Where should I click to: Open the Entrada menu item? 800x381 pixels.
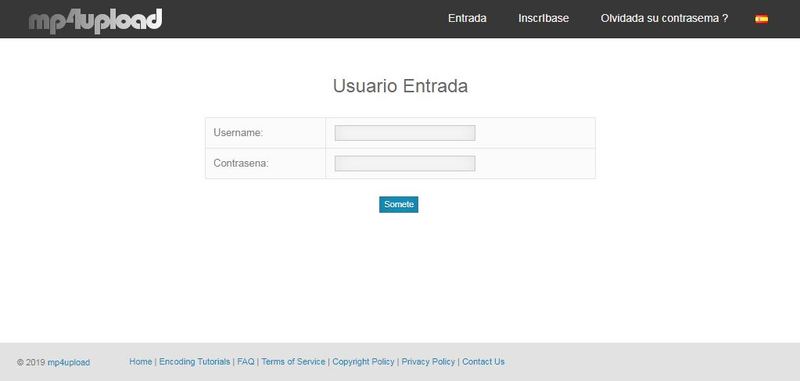pos(467,18)
